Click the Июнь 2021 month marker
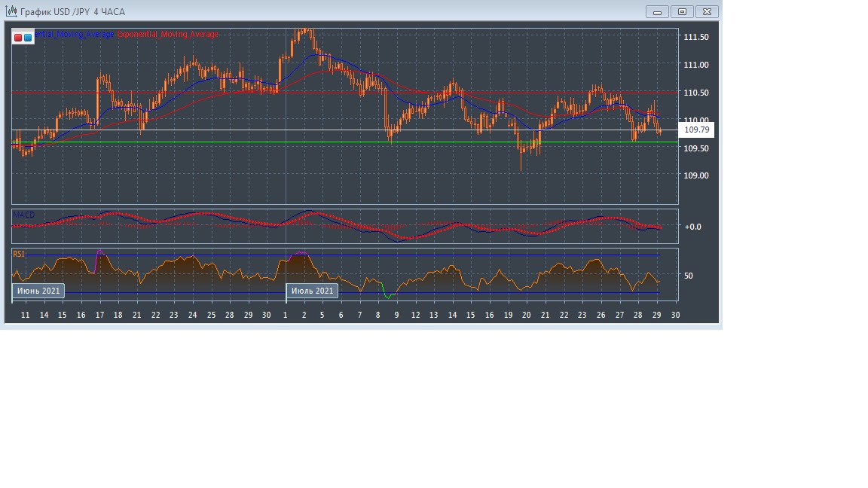The image size is (868, 488). 38,291
